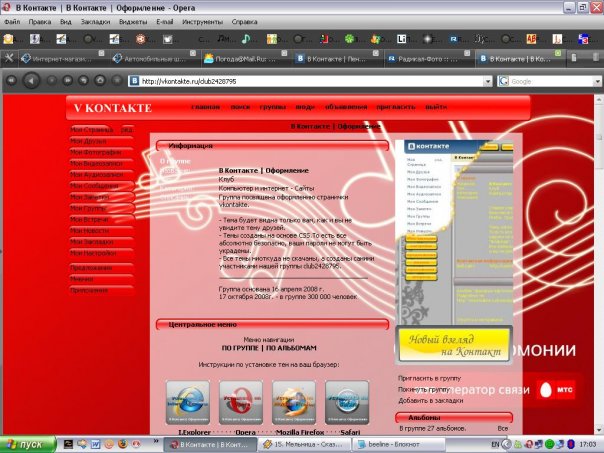Click the 'Li' bookmark icon

tap(402, 39)
